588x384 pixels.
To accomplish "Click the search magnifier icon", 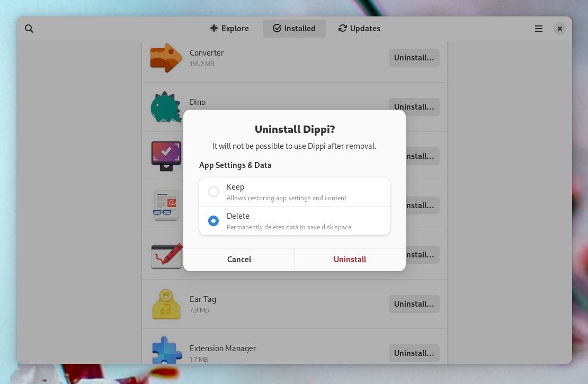I will [29, 29].
